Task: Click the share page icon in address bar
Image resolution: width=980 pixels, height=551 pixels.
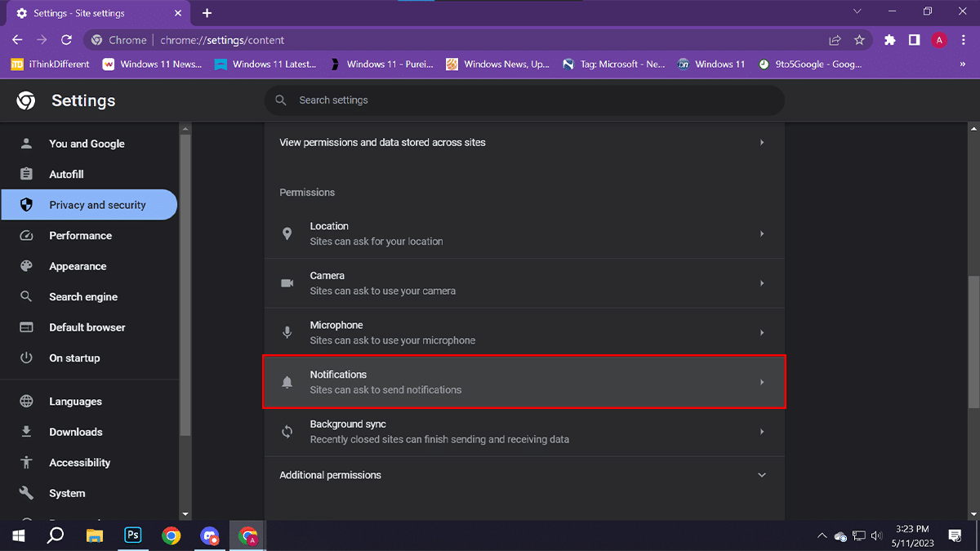Action: (835, 40)
